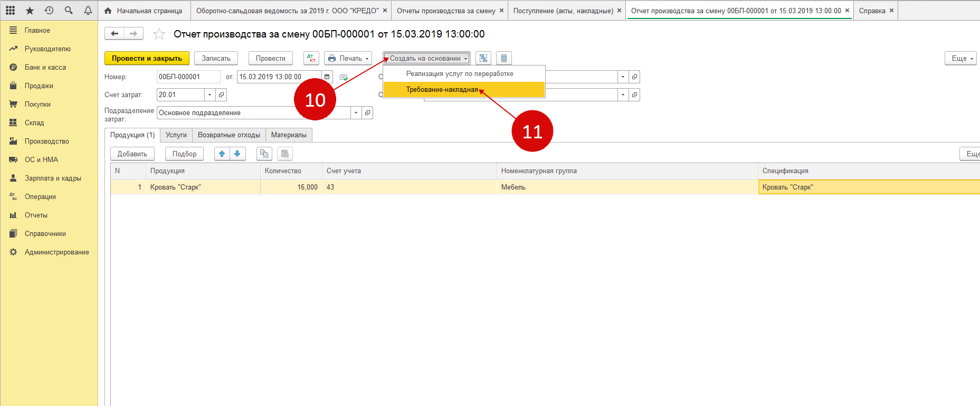This screenshot has height=406, width=980.
Task: Click Записать button
Action: 216,58
